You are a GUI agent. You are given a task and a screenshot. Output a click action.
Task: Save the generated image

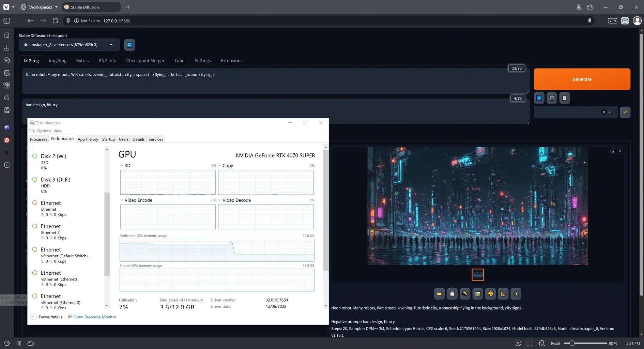point(452,294)
